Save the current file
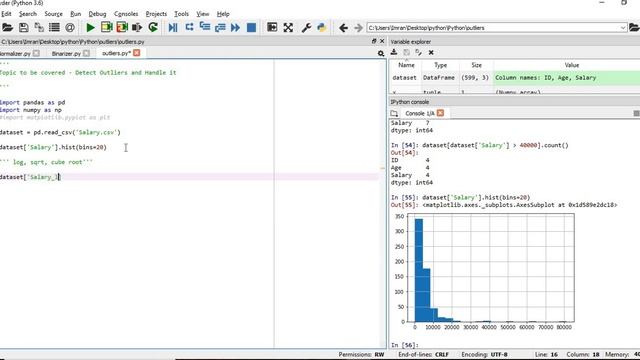This screenshot has width=640, height=360. tap(24, 28)
